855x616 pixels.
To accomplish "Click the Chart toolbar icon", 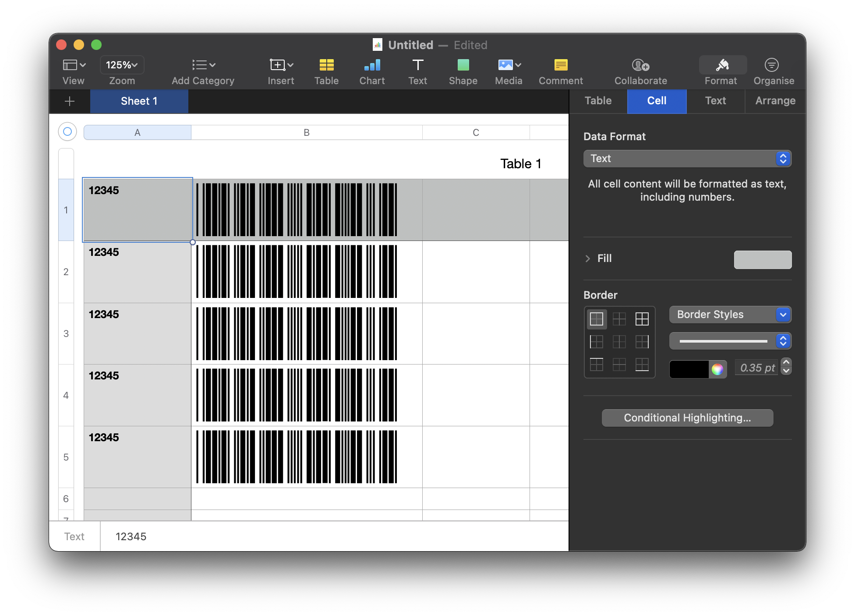I will [x=372, y=65].
